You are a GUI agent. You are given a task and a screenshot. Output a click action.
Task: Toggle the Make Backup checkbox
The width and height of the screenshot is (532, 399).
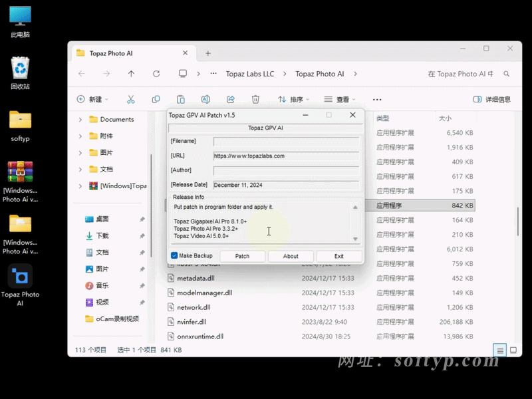pos(174,255)
